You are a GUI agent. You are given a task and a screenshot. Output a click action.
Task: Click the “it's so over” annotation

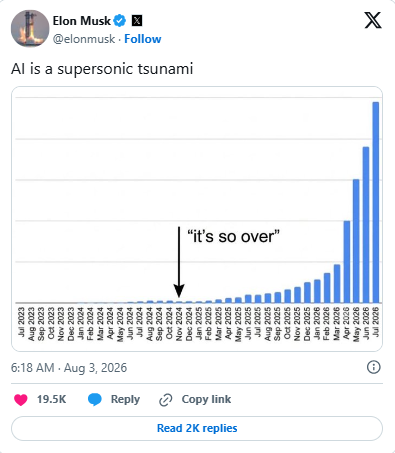click(233, 237)
